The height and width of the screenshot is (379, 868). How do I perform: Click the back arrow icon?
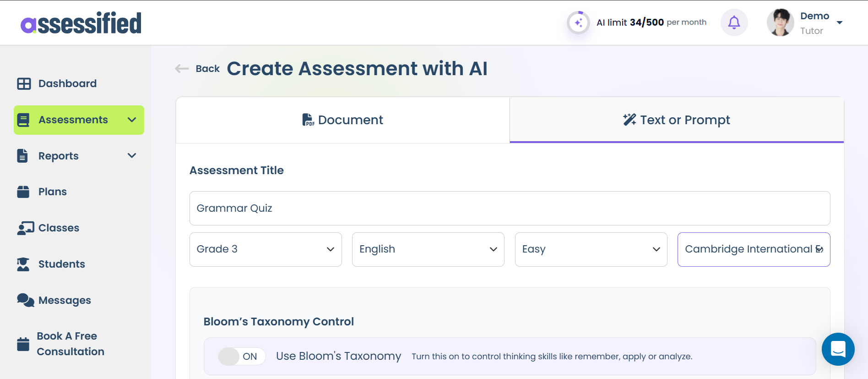(x=182, y=69)
